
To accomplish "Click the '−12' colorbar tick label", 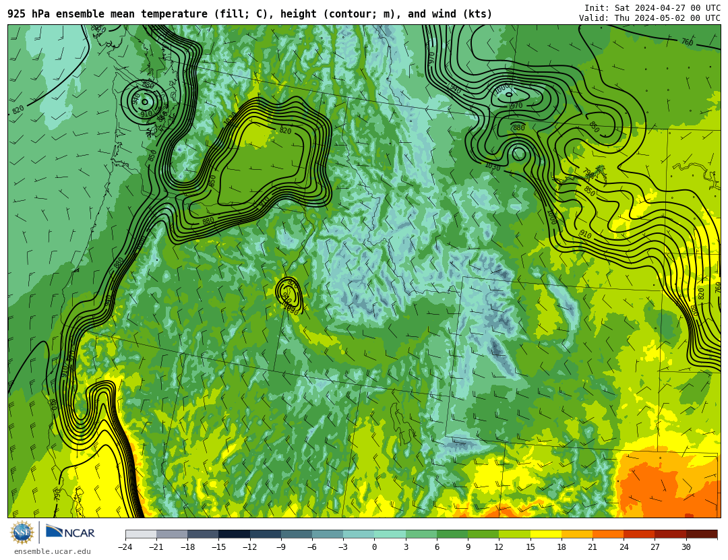I will tap(250, 547).
